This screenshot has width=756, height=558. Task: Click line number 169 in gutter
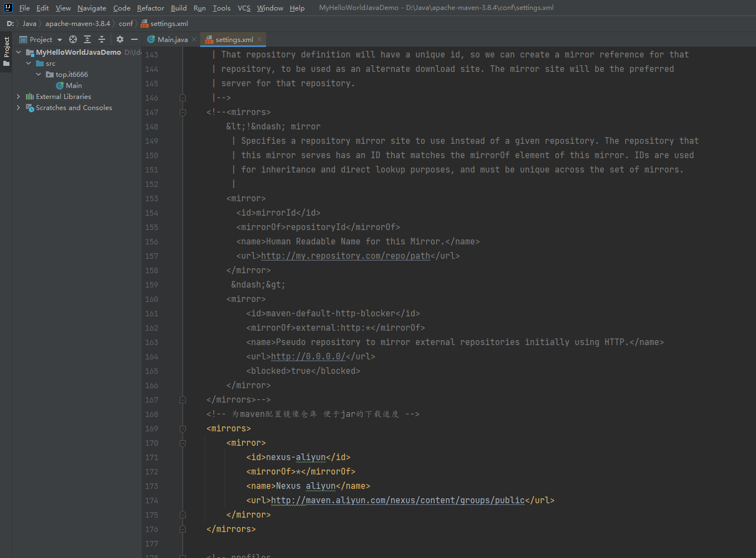point(152,429)
